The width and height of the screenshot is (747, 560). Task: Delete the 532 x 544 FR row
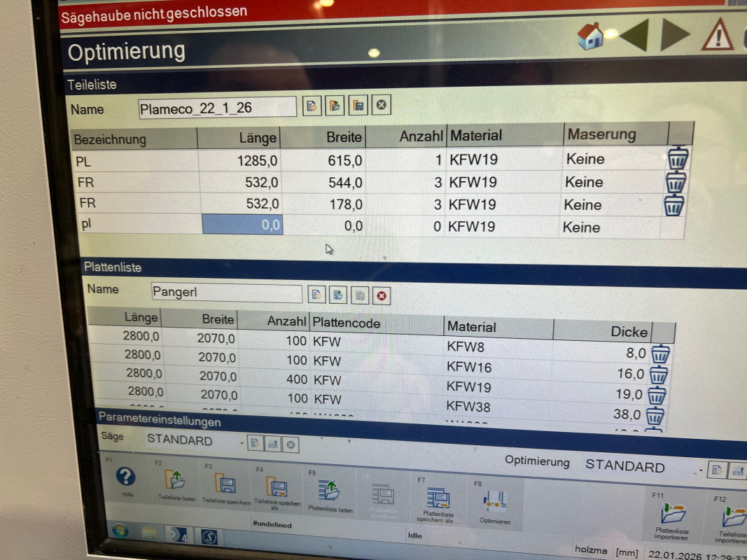pyautogui.click(x=675, y=182)
